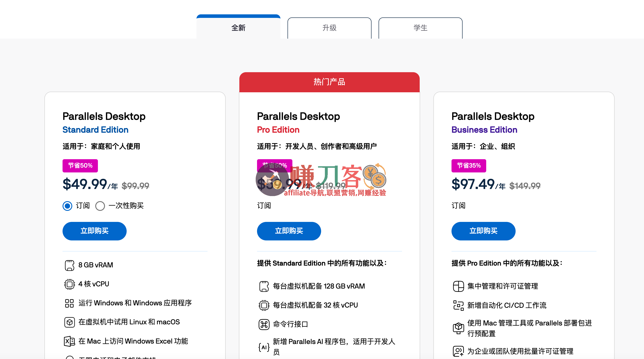Click the 4 核 vCPU processor icon
The width and height of the screenshot is (644, 359).
coord(69,284)
